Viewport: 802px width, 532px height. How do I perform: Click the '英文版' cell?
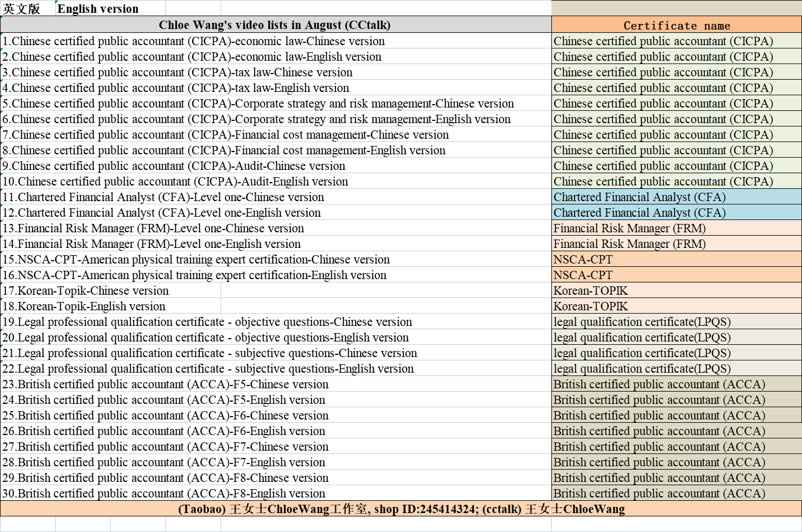point(22,8)
